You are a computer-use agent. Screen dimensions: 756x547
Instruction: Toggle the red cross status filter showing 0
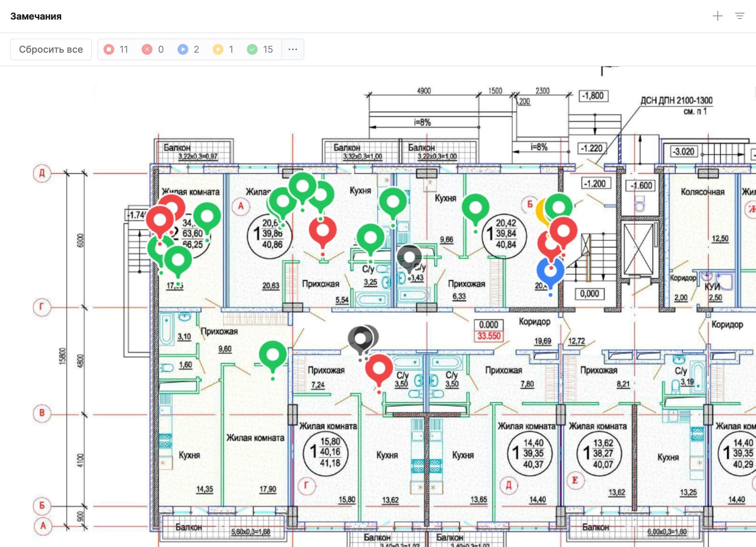(153, 49)
